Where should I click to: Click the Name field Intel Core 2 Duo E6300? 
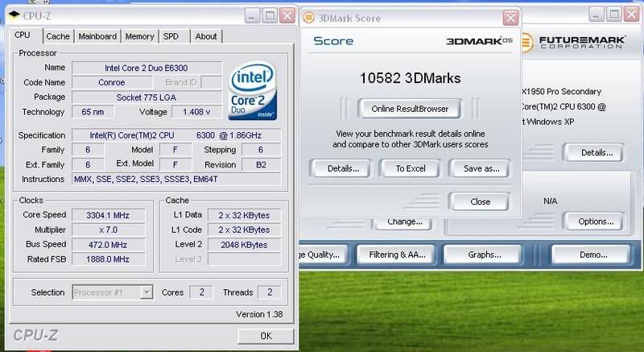[x=147, y=68]
